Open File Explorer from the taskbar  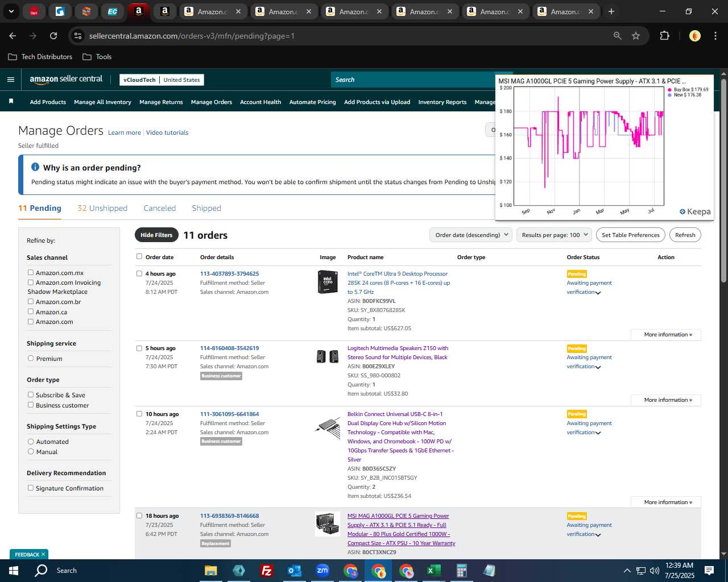(211, 571)
